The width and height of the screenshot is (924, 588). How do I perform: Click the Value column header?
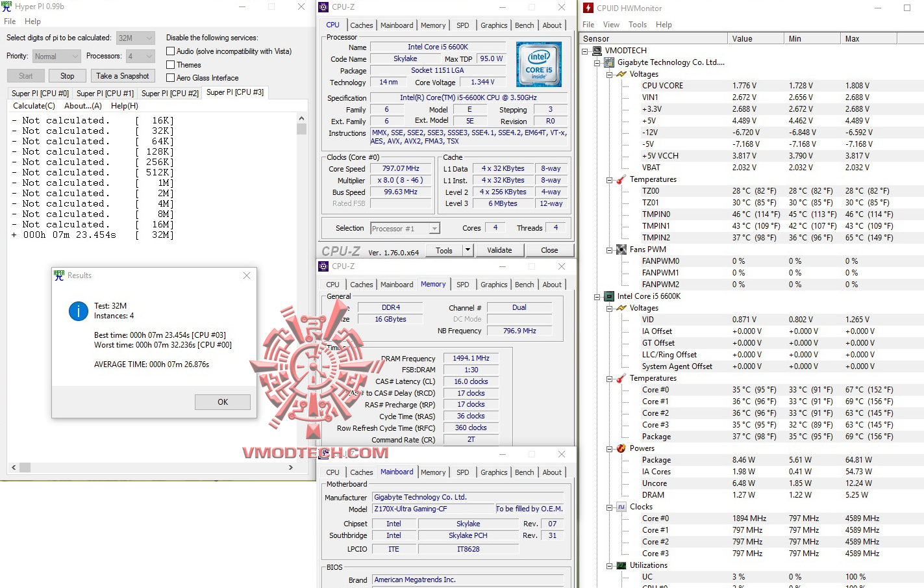click(755, 39)
